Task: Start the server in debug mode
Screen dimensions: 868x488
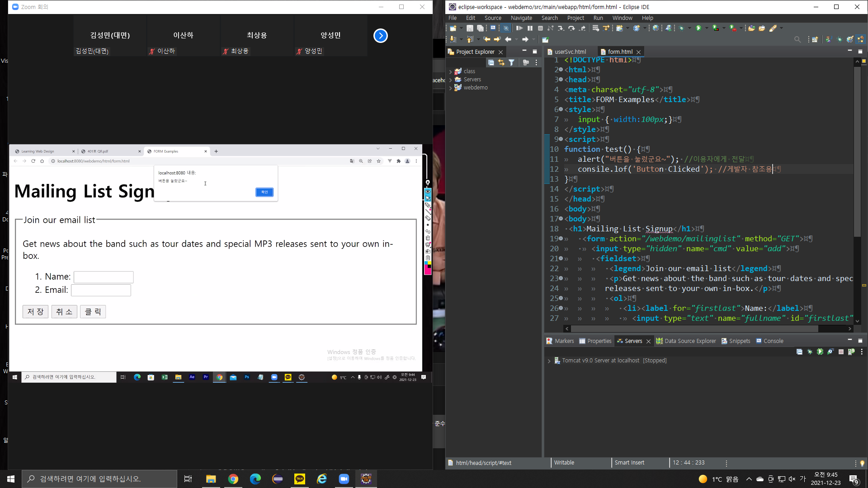Action: click(810, 352)
